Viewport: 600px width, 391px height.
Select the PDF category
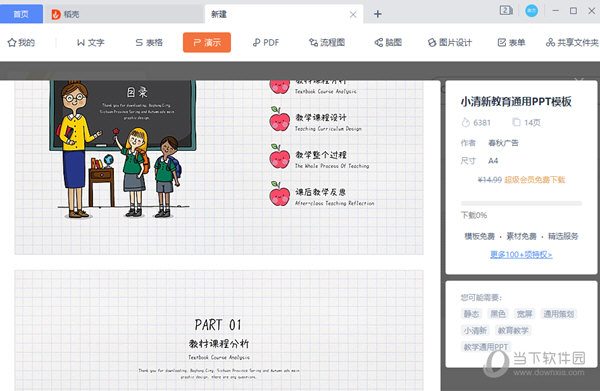266,42
